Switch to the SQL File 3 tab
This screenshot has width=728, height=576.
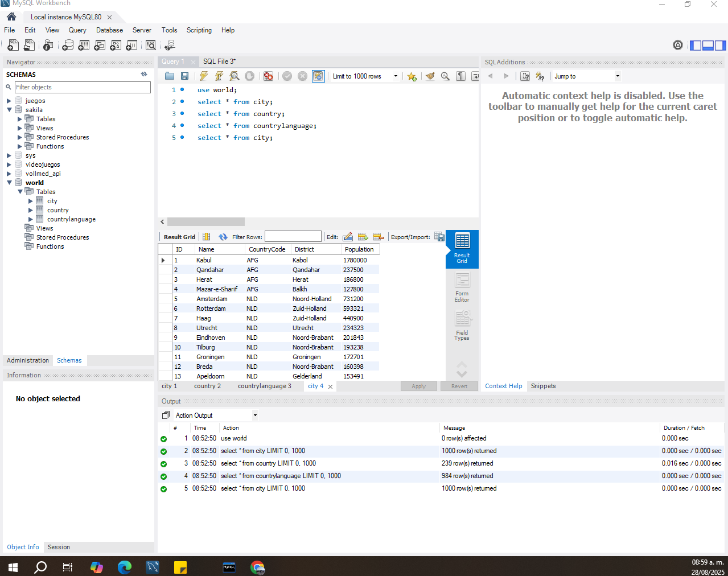coord(220,61)
